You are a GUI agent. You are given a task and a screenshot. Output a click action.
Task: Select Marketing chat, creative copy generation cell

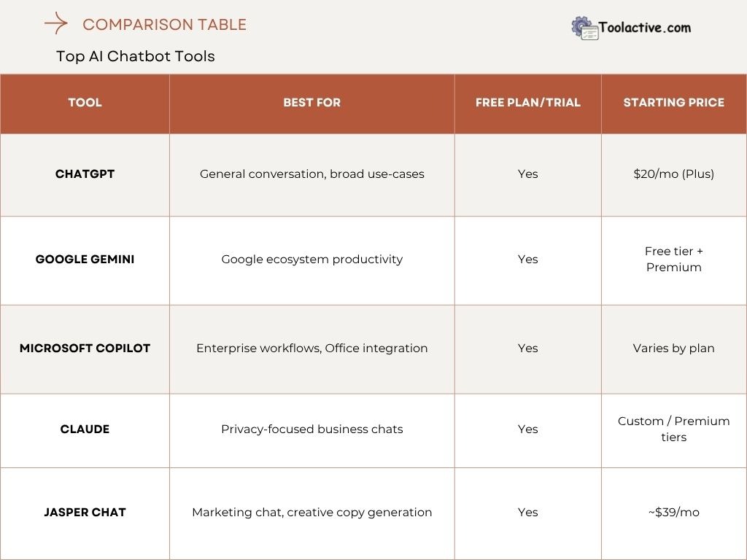(311, 513)
